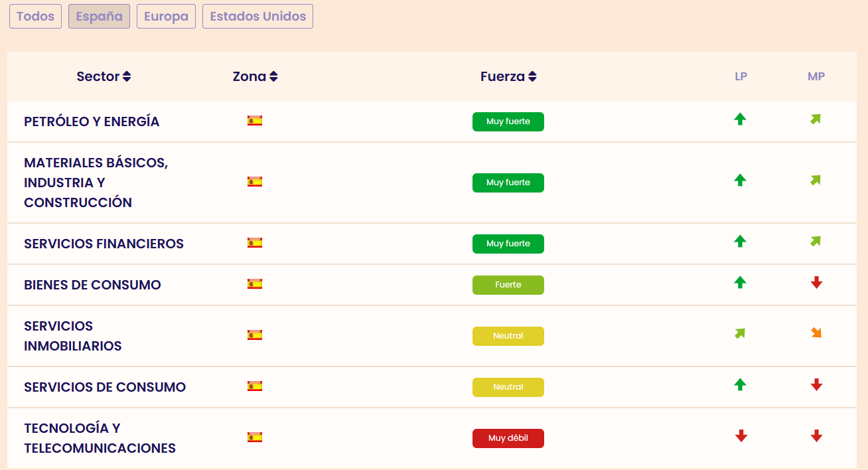Screen dimensions: 868x470
Task: Click the orange MP arrow for Servicios Inmobiliarios
Action: [816, 333]
